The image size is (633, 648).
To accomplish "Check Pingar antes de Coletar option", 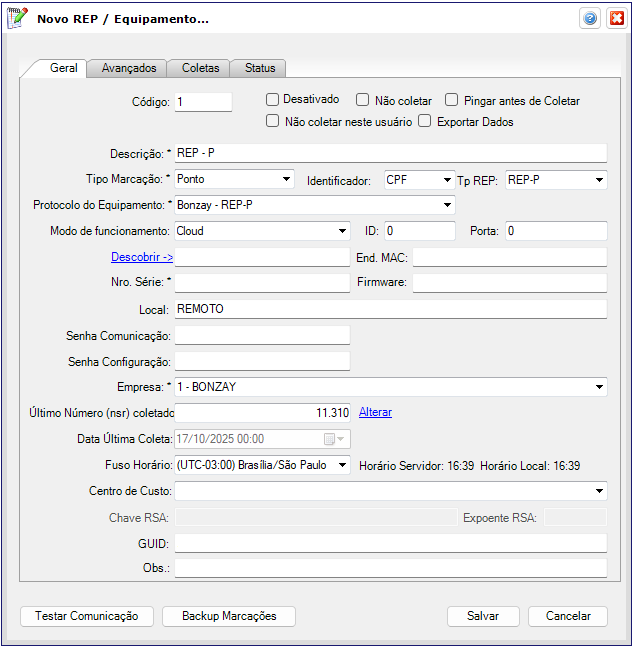I will coord(452,100).
